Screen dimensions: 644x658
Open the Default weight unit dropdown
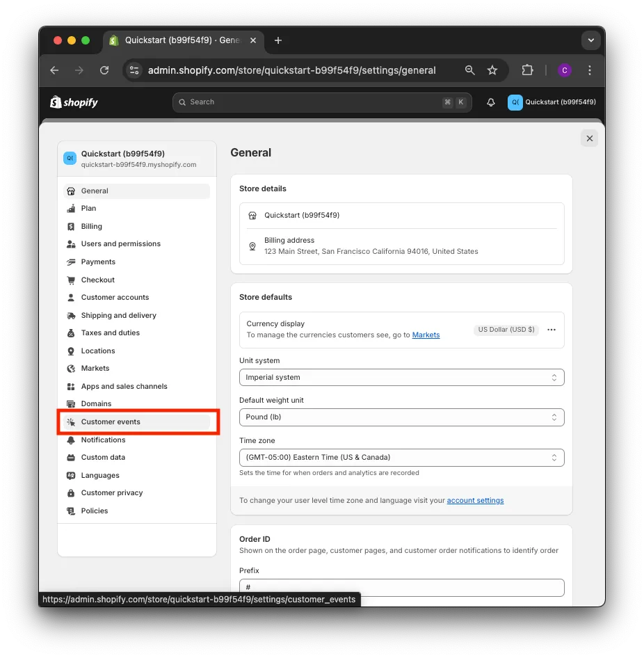coord(401,417)
